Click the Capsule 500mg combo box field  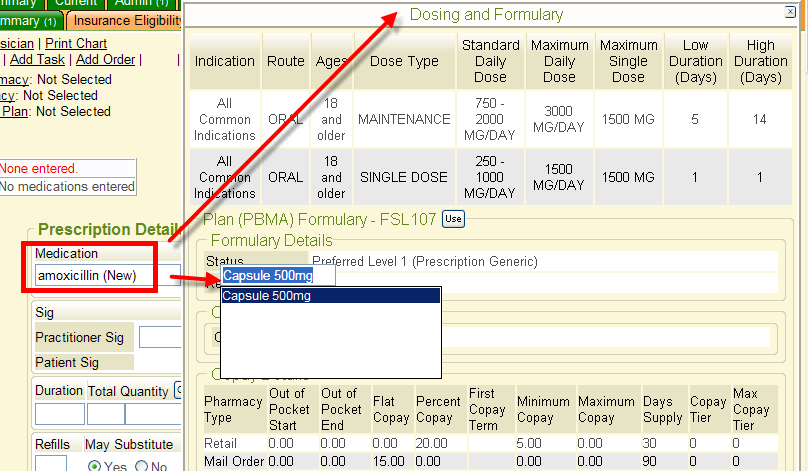278,276
